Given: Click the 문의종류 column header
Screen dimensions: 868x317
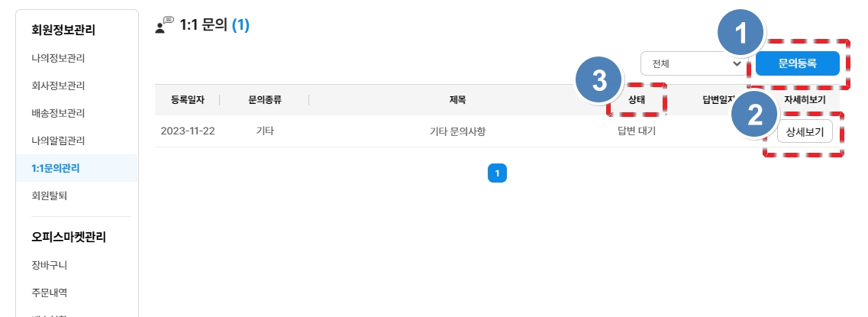Looking at the screenshot, I should click(x=265, y=99).
